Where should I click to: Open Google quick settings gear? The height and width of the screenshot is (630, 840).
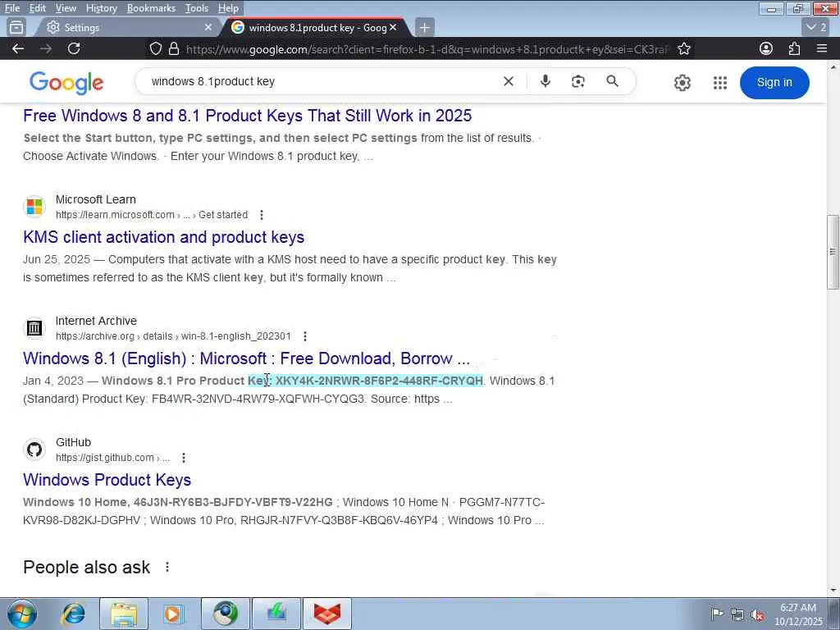point(682,83)
